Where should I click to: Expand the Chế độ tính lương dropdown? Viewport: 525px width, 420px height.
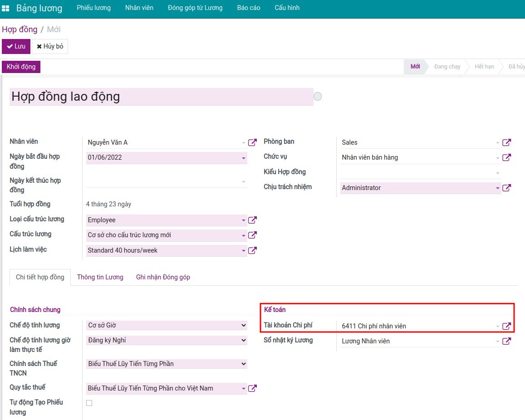tap(167, 325)
